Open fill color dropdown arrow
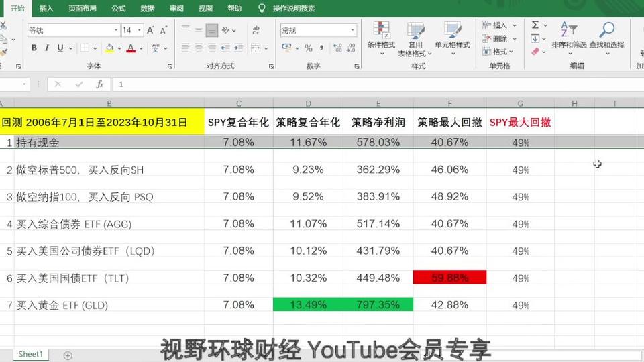This screenshot has height=362, width=644. click(x=119, y=48)
